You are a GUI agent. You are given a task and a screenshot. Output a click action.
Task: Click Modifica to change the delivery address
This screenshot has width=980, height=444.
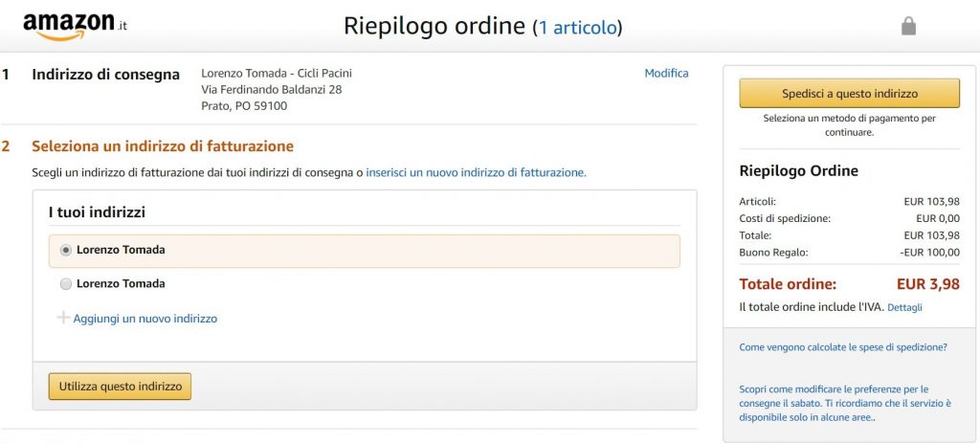(666, 74)
